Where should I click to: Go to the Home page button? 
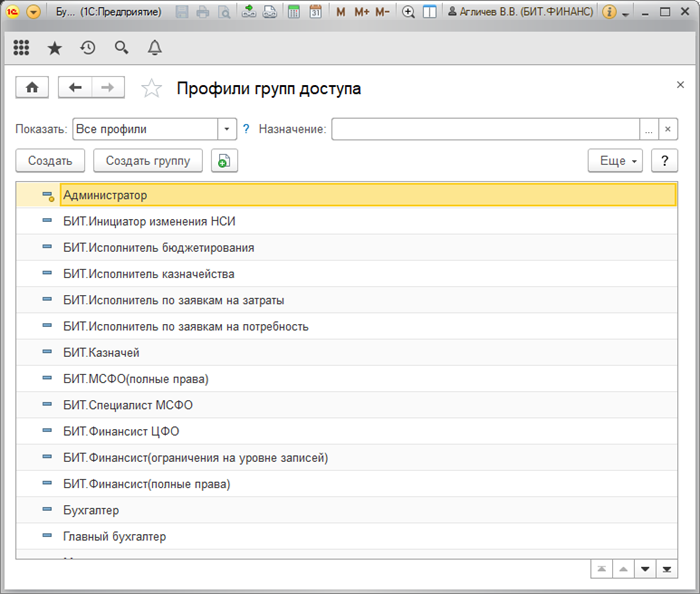click(x=32, y=88)
